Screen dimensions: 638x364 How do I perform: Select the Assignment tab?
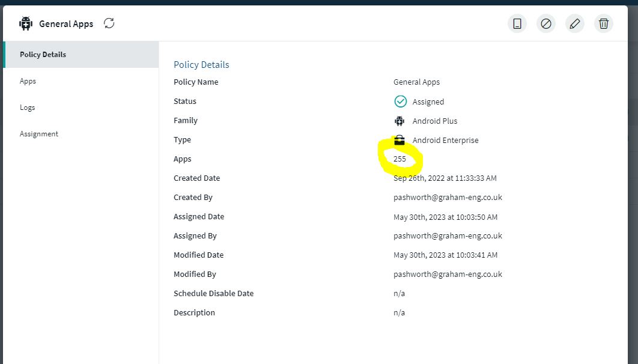click(39, 134)
